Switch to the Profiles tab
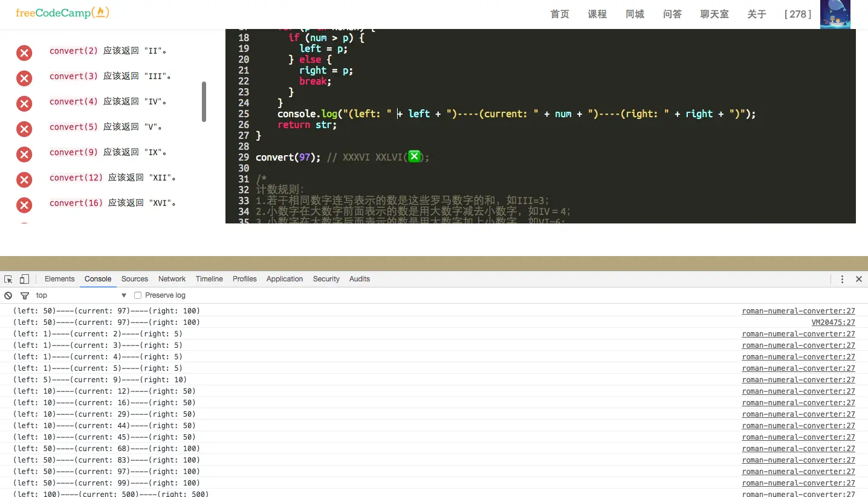Image resolution: width=868 pixels, height=497 pixels. coord(245,279)
